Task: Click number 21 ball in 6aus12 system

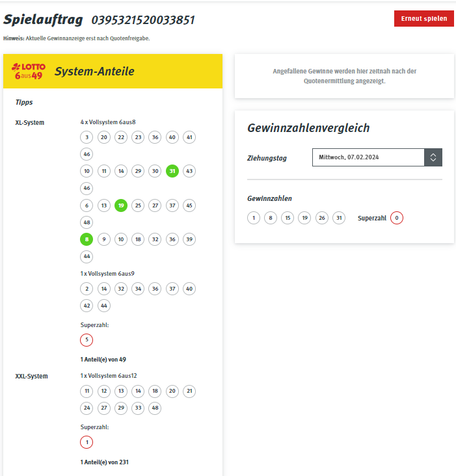Action: coord(189,391)
